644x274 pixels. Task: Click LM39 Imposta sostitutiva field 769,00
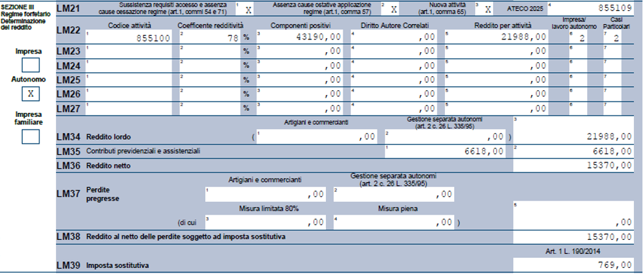[x=573, y=265]
